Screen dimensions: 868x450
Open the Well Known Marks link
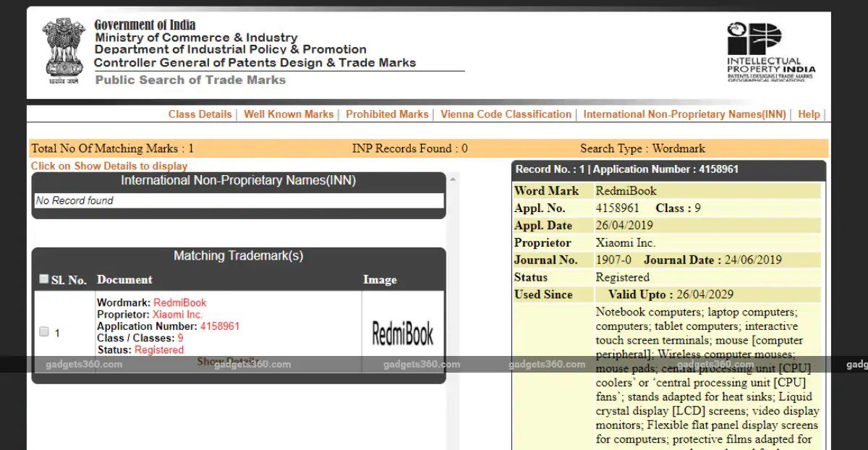click(x=289, y=114)
